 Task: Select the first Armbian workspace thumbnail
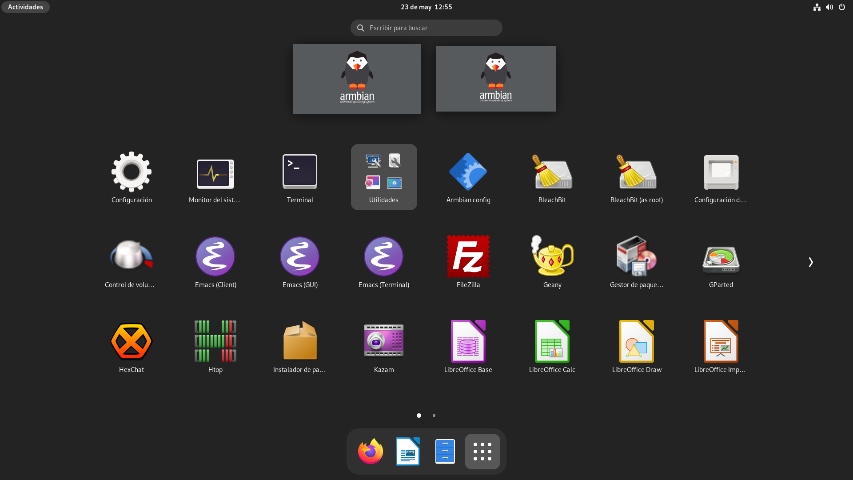point(357,79)
